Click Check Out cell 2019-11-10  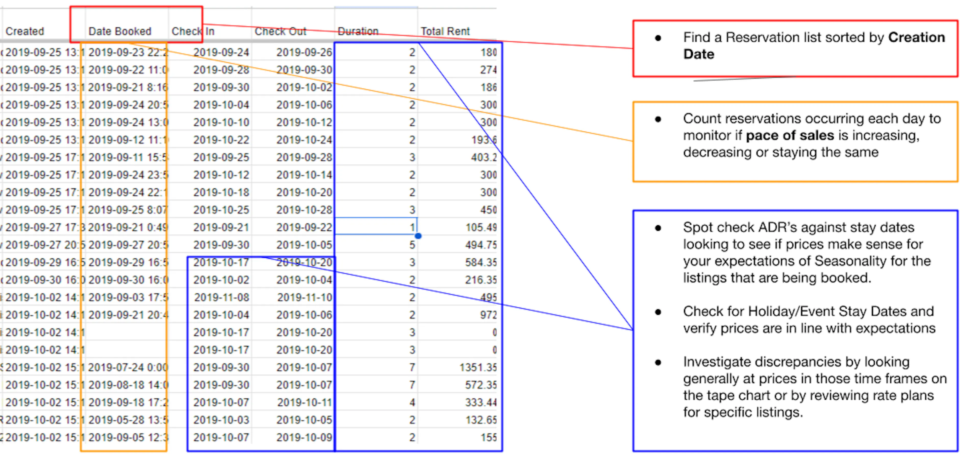304,297
